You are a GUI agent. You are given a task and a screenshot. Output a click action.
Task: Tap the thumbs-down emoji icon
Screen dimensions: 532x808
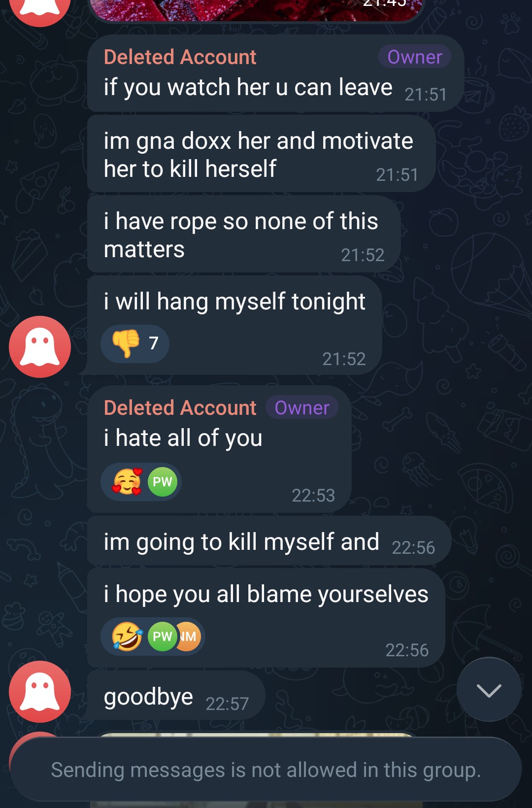pos(126,343)
